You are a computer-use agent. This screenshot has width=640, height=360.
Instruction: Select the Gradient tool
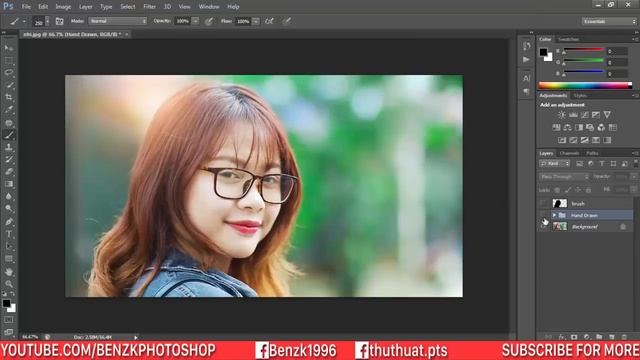pos(9,184)
